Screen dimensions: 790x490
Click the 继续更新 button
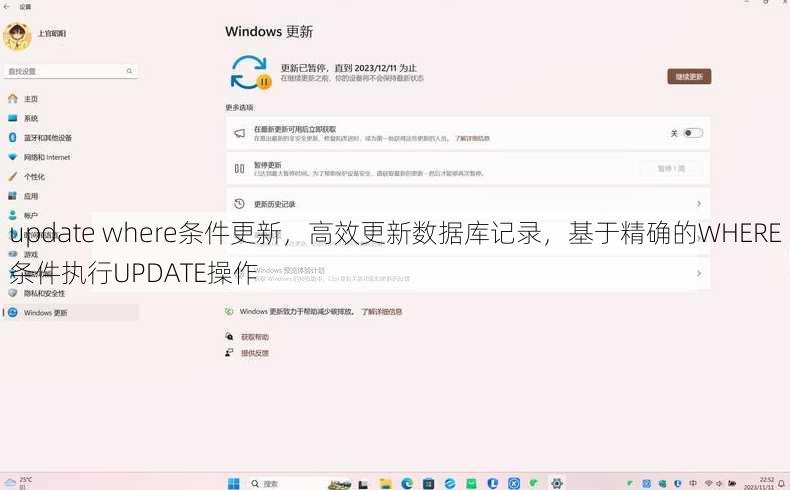pyautogui.click(x=689, y=77)
